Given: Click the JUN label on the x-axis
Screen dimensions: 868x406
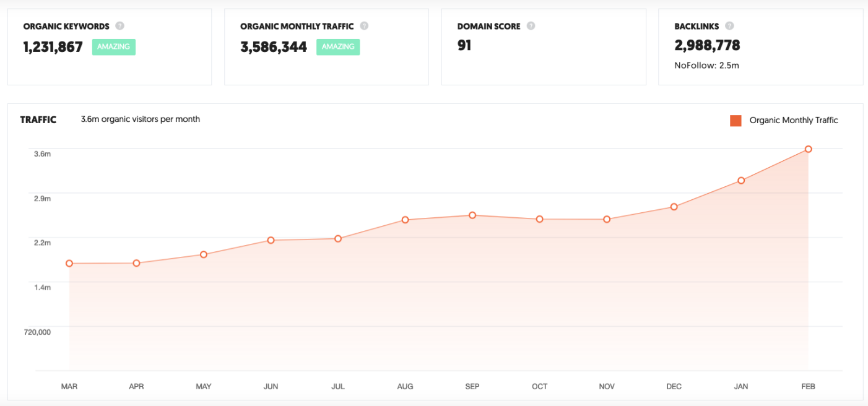Looking at the screenshot, I should point(271,386).
